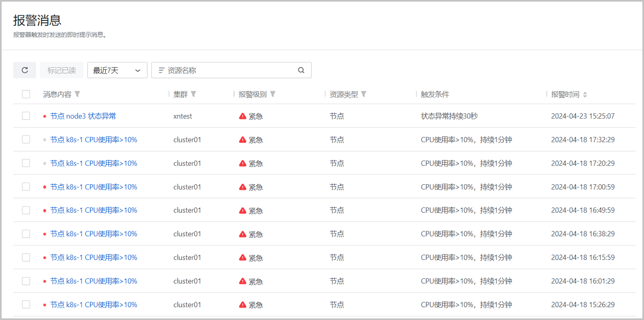This screenshot has width=644, height=320.
Task: Open the 资源类型 column filter icon
Action: pos(364,94)
